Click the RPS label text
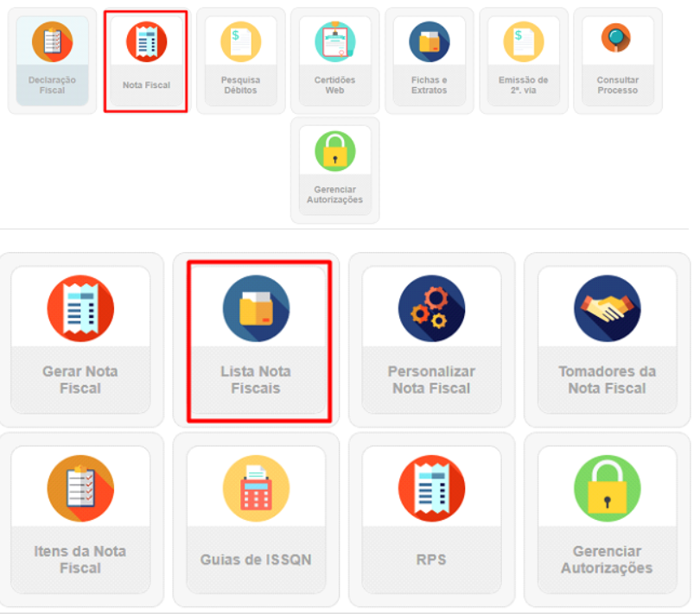 point(431,559)
